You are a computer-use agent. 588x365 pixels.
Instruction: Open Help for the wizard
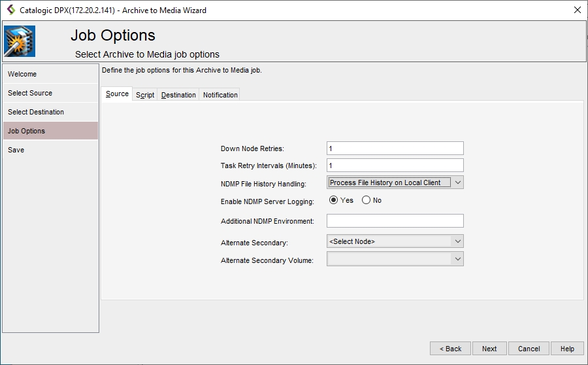(x=567, y=349)
